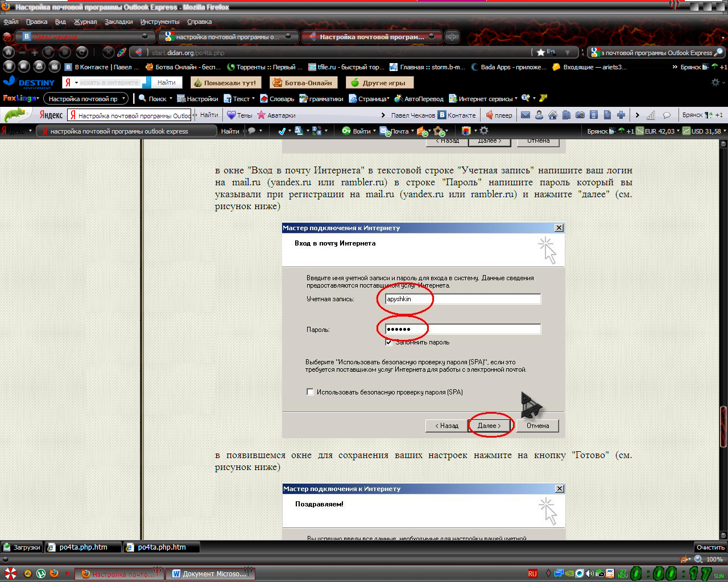Click the 100% zoom indicator in the status bar
The image size is (728, 582).
pyautogui.click(x=714, y=559)
